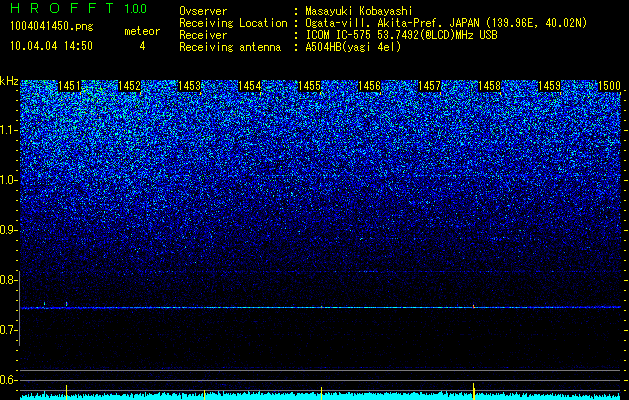Click the 1500 time marker label

(609, 86)
